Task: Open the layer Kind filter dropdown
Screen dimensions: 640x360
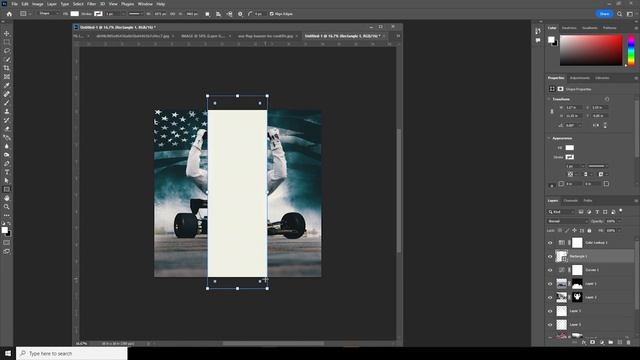Action: click(x=561, y=212)
